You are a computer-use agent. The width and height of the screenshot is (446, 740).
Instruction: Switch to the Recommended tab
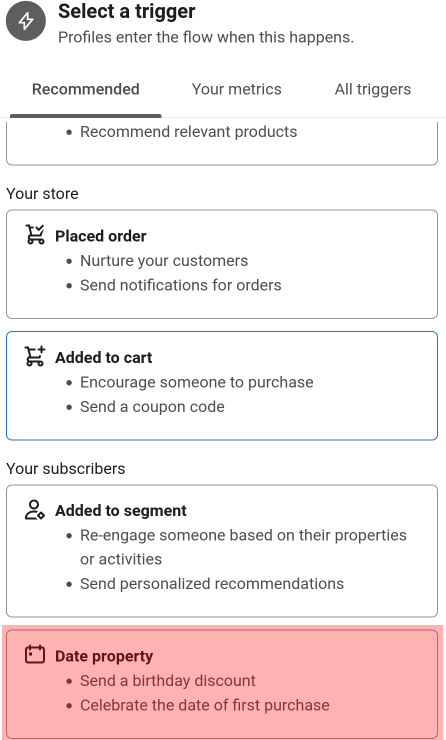coord(85,89)
